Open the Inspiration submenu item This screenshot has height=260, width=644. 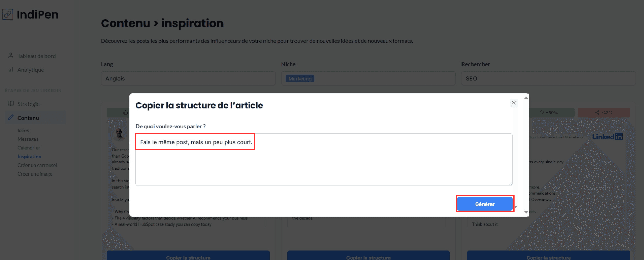pyautogui.click(x=29, y=157)
